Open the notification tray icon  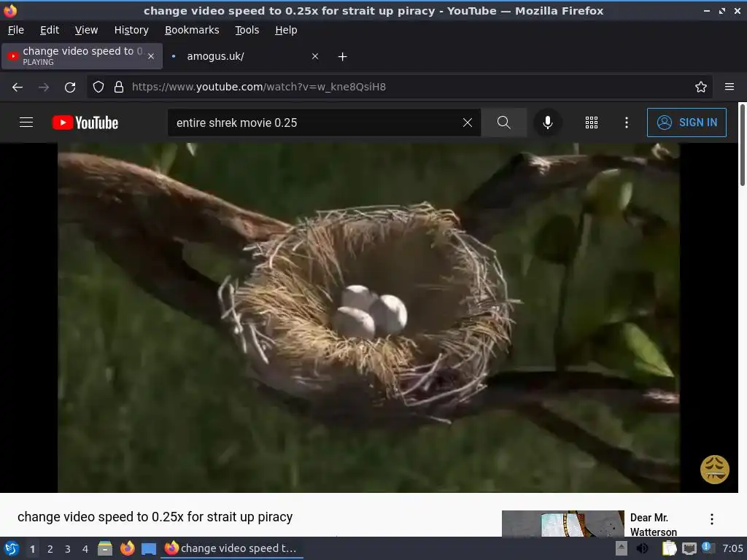[708, 548]
